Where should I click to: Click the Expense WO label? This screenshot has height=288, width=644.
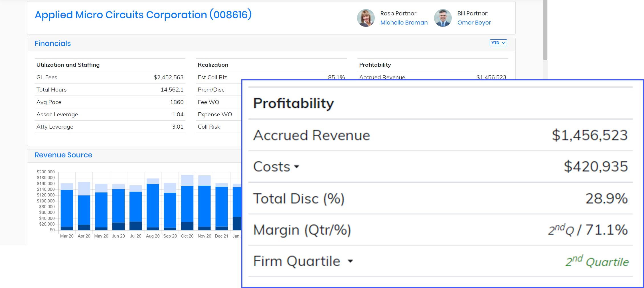tap(215, 114)
